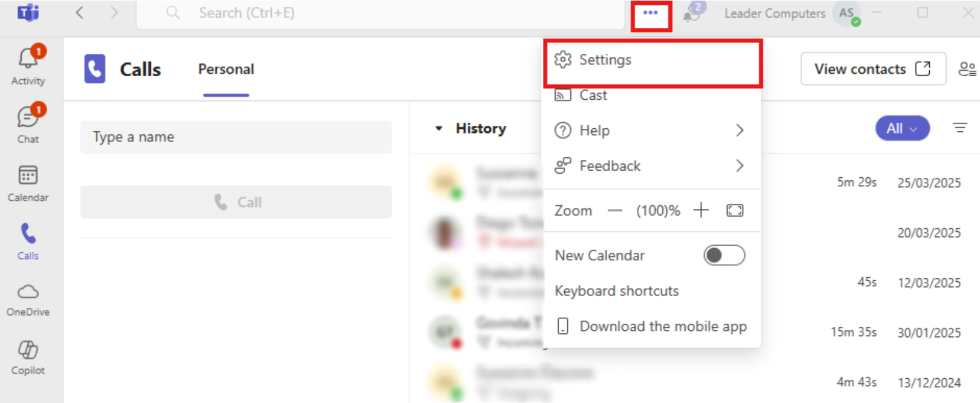Open the Activity feed in sidebar
The width and height of the screenshot is (980, 403).
(x=28, y=65)
